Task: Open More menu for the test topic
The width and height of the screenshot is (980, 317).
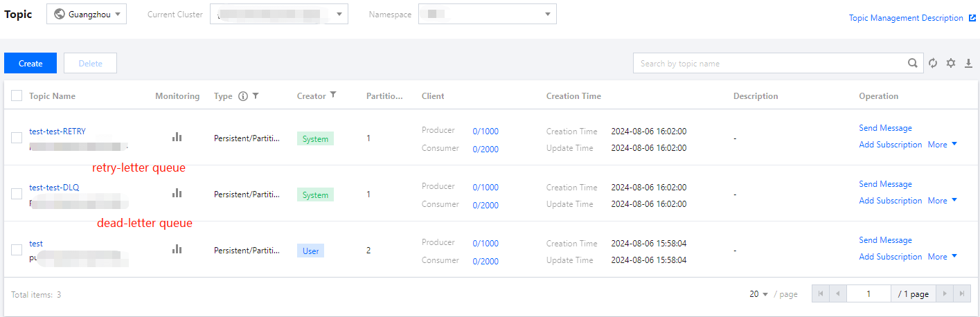Action: point(942,257)
